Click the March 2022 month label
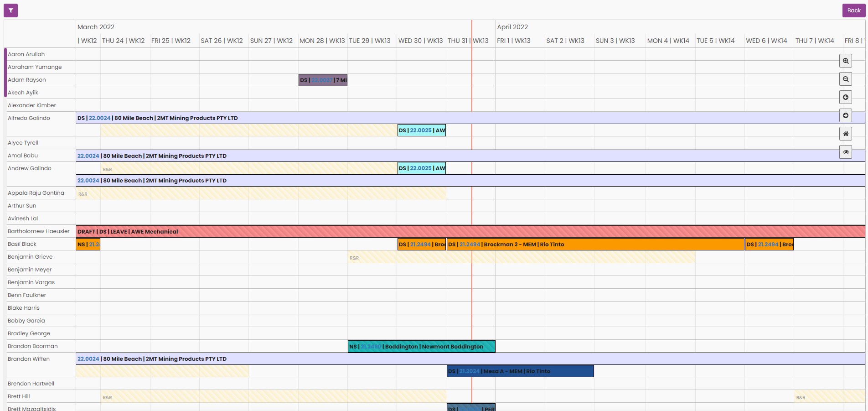Screen dimensions: 868x411 96,27
